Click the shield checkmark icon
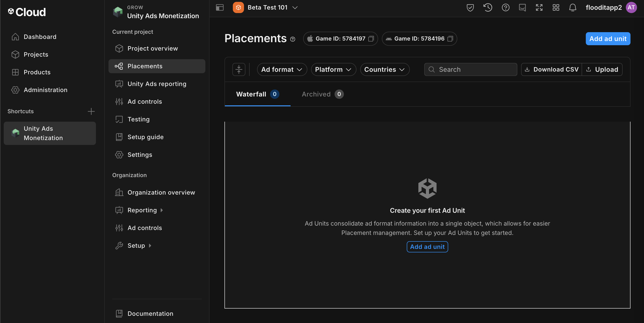This screenshot has height=323, width=644. click(x=470, y=7)
